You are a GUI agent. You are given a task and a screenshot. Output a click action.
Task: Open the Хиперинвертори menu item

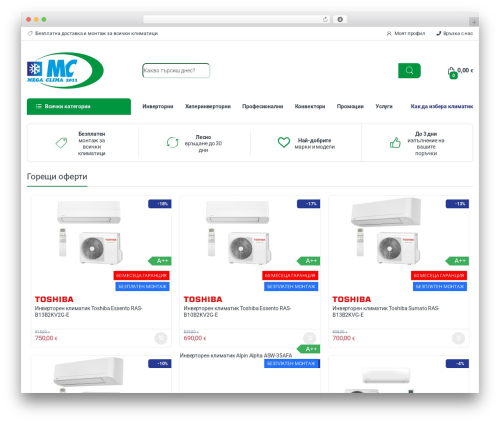coord(208,106)
